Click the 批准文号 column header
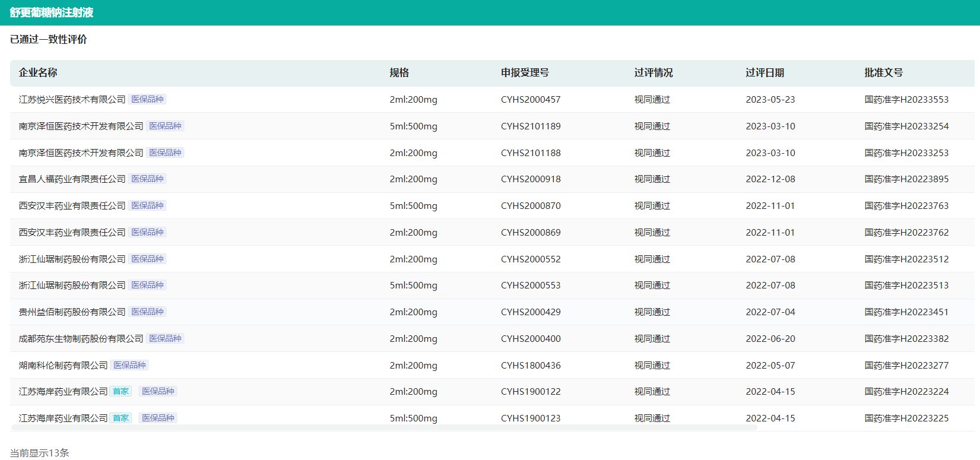980x460 pixels. [883, 73]
